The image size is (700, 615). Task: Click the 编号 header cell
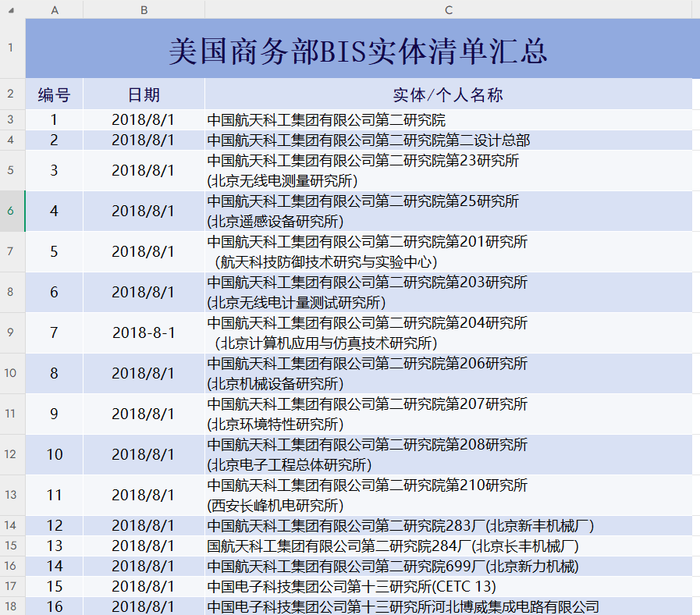pyautogui.click(x=55, y=94)
